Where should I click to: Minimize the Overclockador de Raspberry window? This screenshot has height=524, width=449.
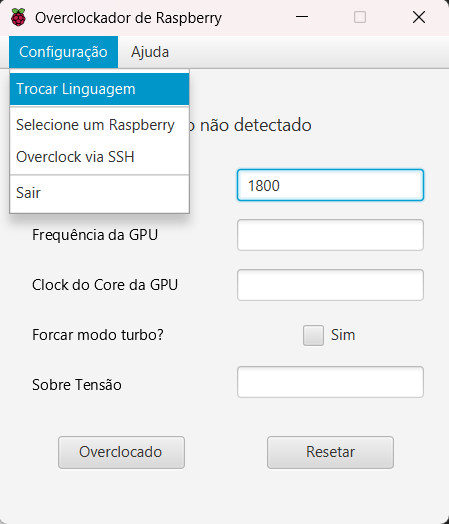(x=302, y=17)
